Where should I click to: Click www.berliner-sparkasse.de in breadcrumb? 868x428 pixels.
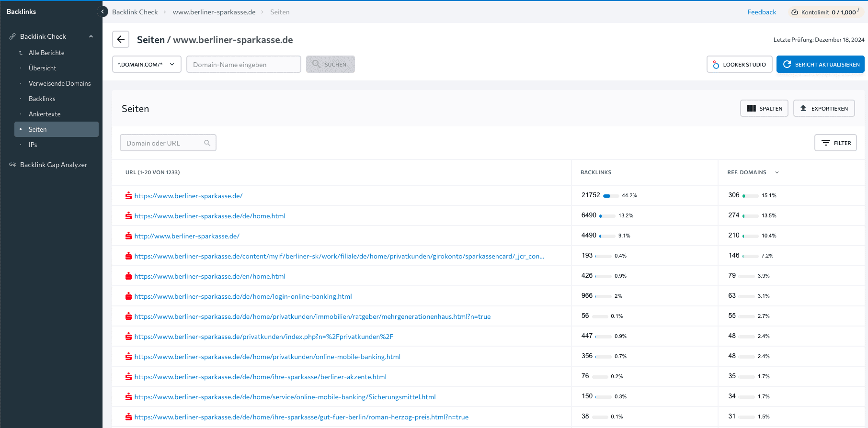[x=214, y=12]
